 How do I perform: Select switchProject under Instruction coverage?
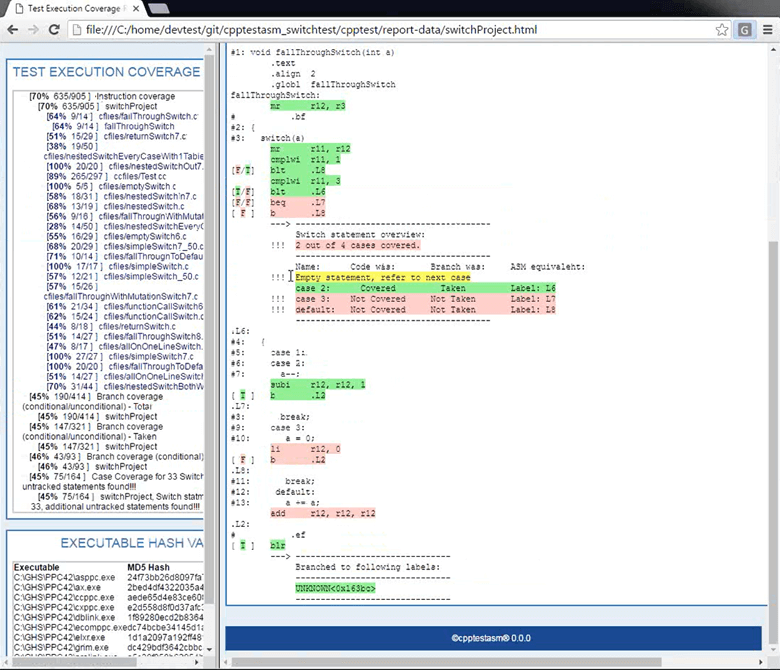[98, 106]
